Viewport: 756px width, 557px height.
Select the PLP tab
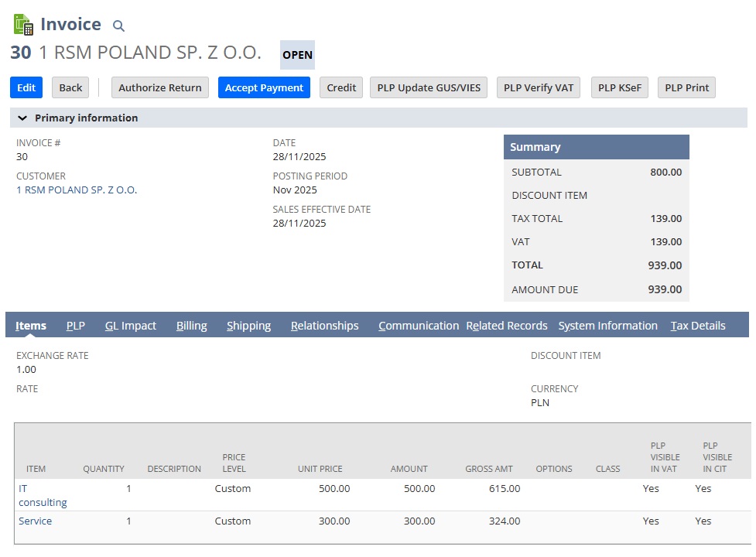coord(75,325)
